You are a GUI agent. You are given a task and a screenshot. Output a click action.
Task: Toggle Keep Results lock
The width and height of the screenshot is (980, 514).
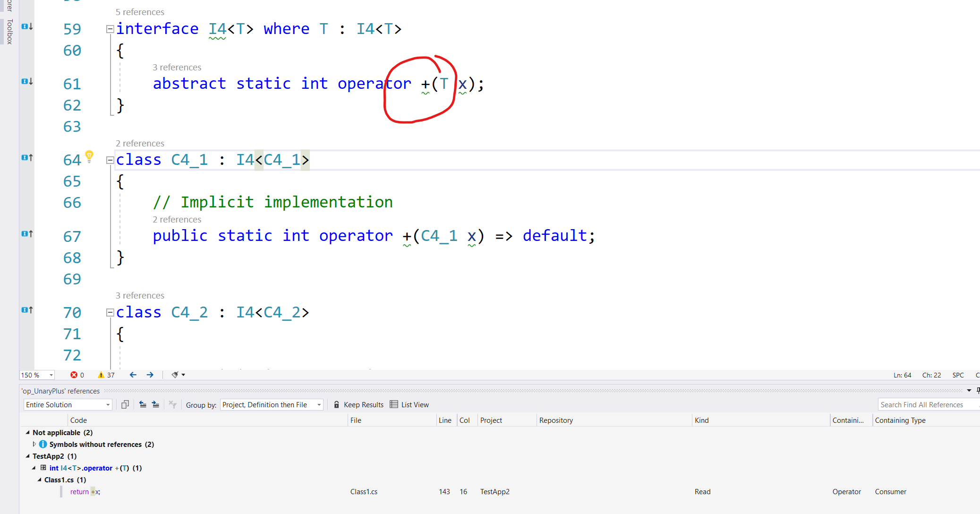point(358,405)
